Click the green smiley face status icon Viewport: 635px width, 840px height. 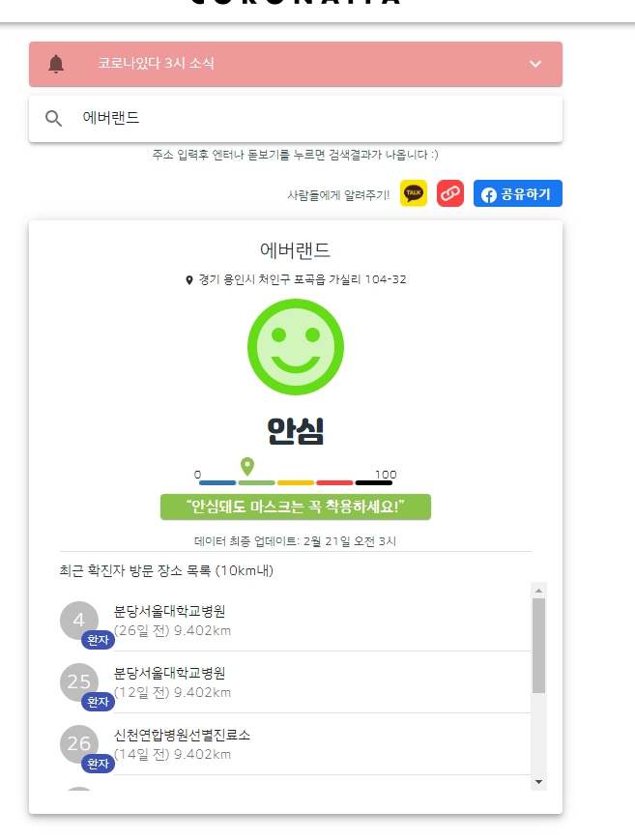click(x=295, y=347)
